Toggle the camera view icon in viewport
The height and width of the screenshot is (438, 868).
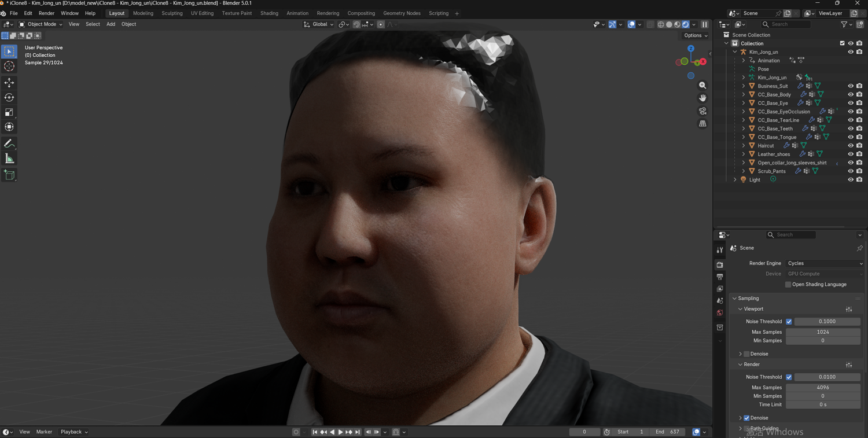pos(703,111)
